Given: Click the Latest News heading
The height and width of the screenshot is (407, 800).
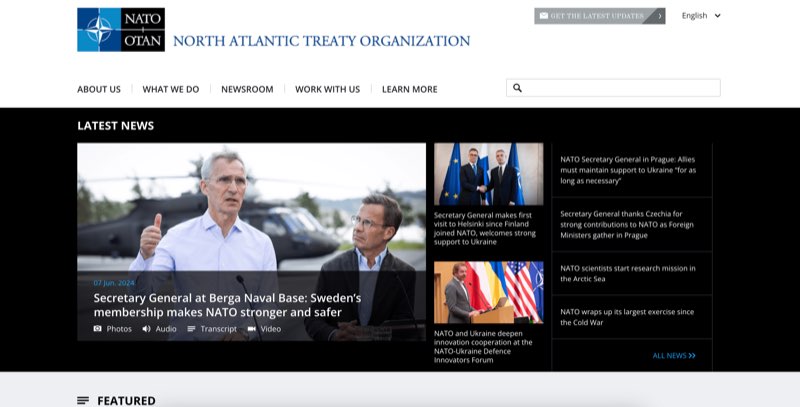Looking at the screenshot, I should pos(116,125).
